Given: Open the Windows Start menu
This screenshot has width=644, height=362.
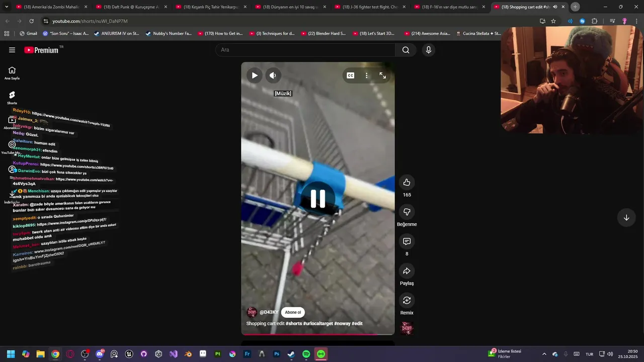Looking at the screenshot, I should coord(11,354).
